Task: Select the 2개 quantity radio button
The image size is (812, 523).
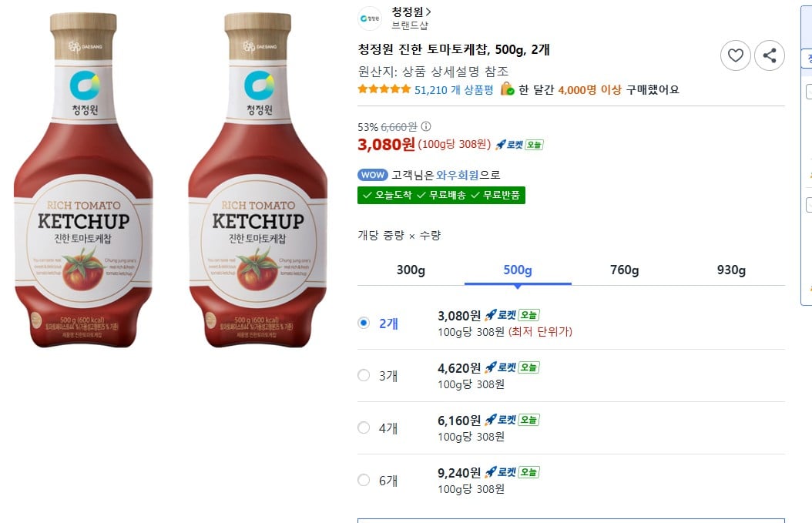Action: [x=363, y=323]
